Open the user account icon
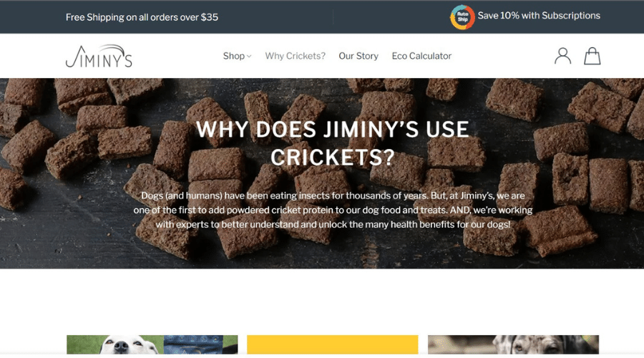This screenshot has width=644, height=358. click(562, 56)
